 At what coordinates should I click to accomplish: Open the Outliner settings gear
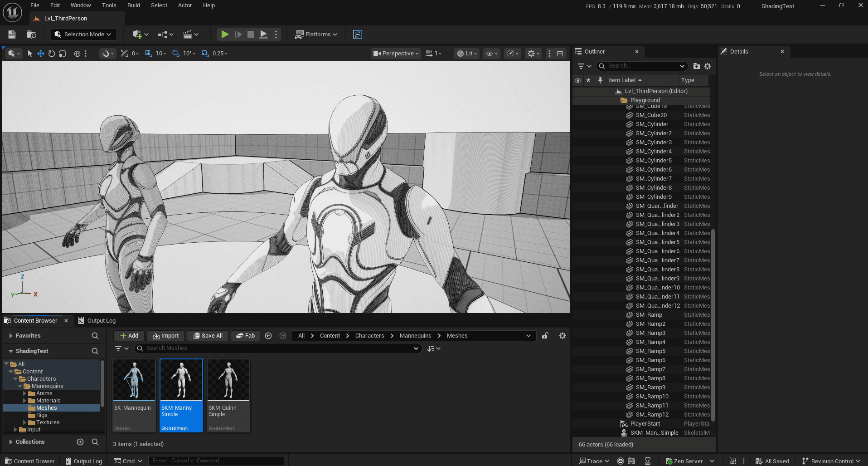(708, 66)
